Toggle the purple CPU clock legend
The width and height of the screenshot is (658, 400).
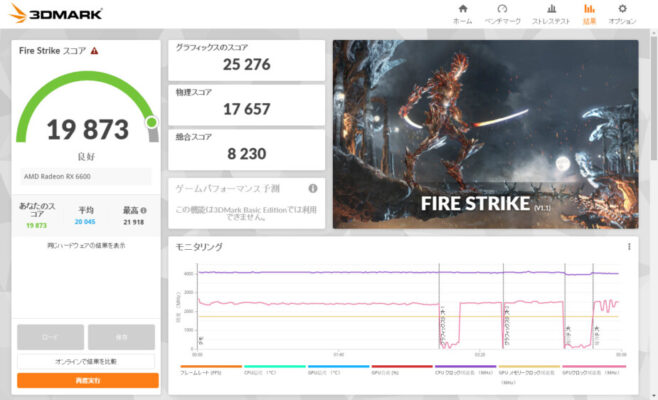pyautogui.click(x=465, y=370)
